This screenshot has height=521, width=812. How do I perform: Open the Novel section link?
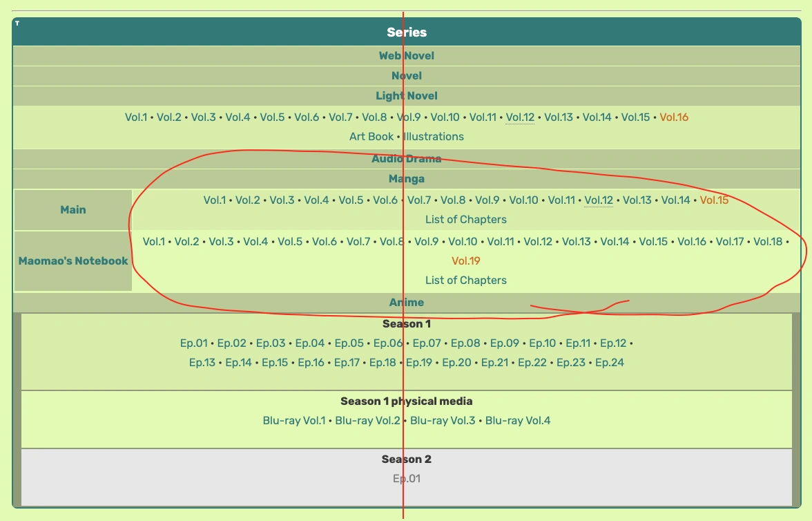[x=407, y=76]
